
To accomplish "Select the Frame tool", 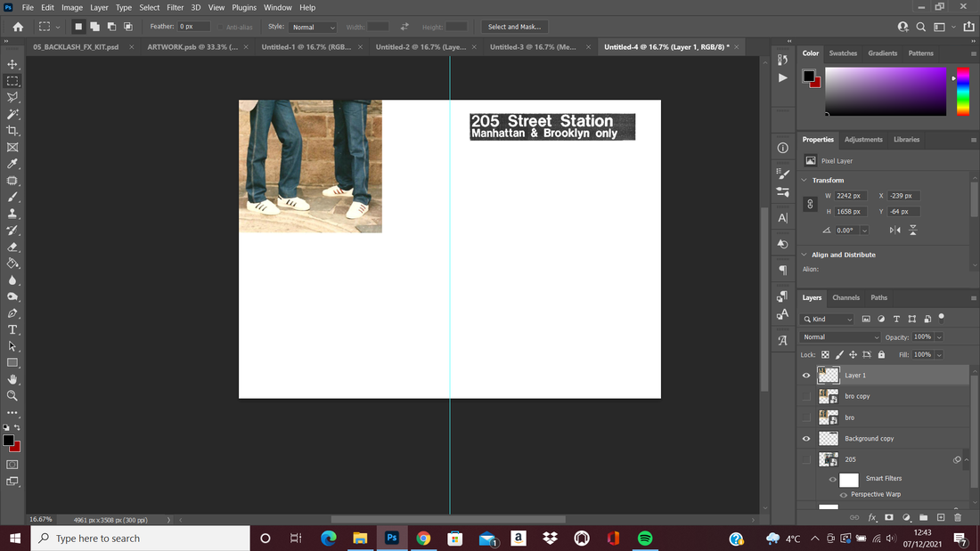I will [x=12, y=148].
